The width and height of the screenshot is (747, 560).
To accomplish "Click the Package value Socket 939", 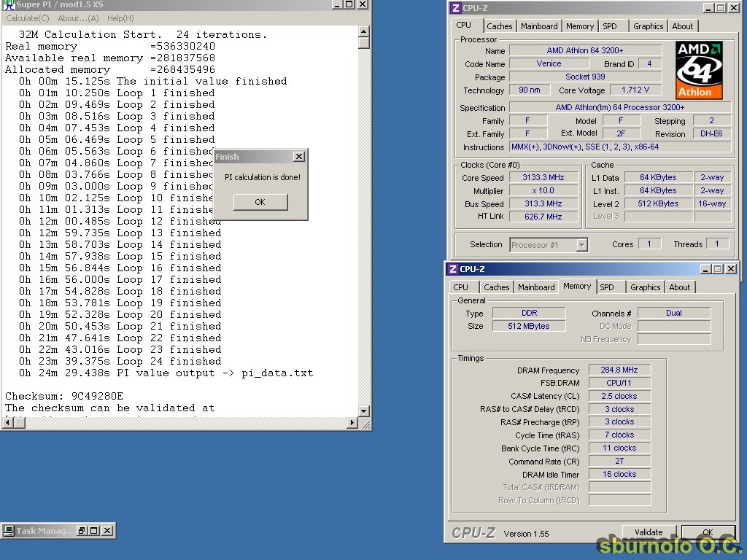I will pyautogui.click(x=585, y=77).
